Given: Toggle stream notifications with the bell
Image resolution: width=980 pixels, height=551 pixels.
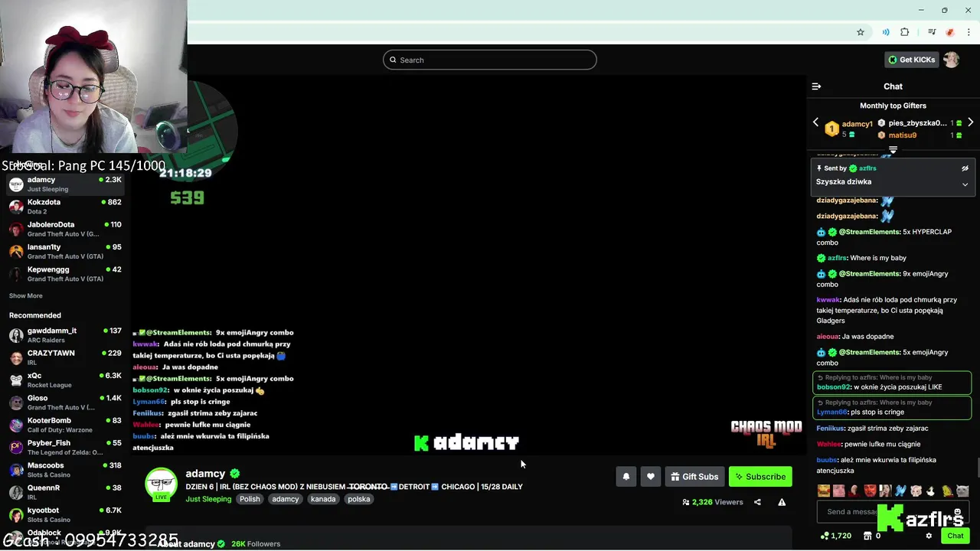Looking at the screenshot, I should click(x=626, y=477).
